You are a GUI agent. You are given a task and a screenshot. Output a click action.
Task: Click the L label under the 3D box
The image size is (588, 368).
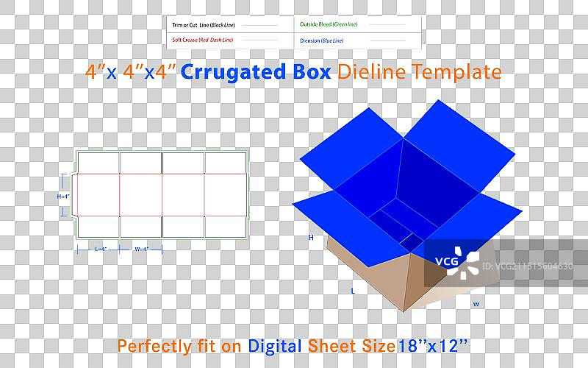coord(353,291)
